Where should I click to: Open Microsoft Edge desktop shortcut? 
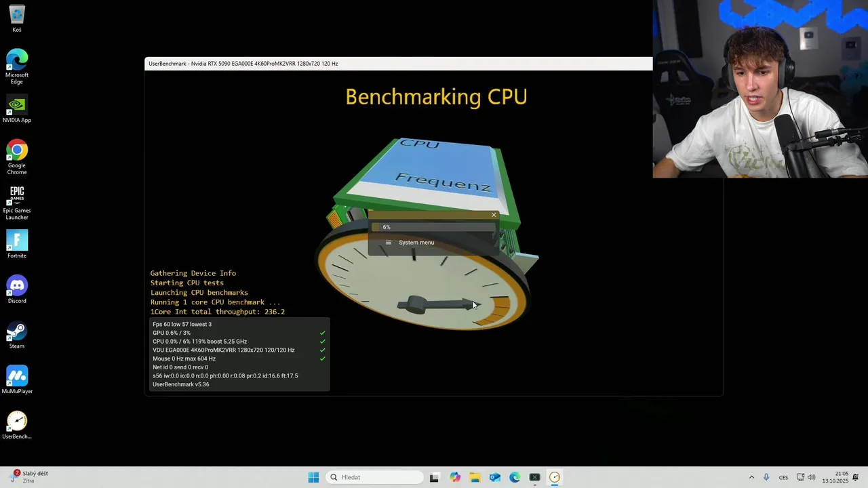coord(17,66)
